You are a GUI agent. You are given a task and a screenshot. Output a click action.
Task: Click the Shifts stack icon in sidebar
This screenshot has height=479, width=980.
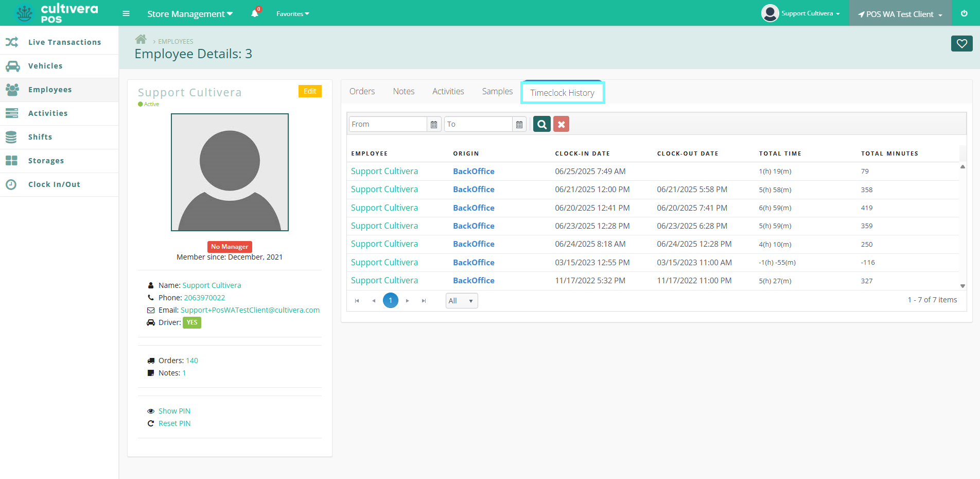tap(11, 137)
